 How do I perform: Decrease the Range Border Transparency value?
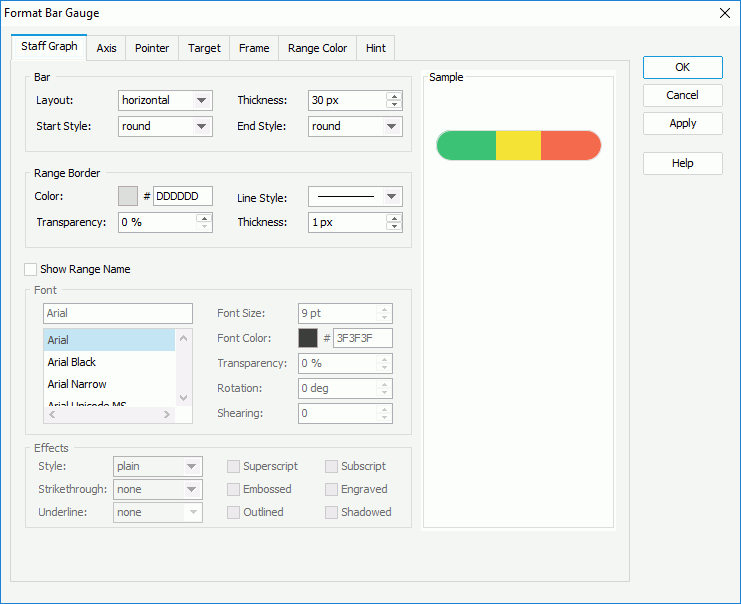204,227
